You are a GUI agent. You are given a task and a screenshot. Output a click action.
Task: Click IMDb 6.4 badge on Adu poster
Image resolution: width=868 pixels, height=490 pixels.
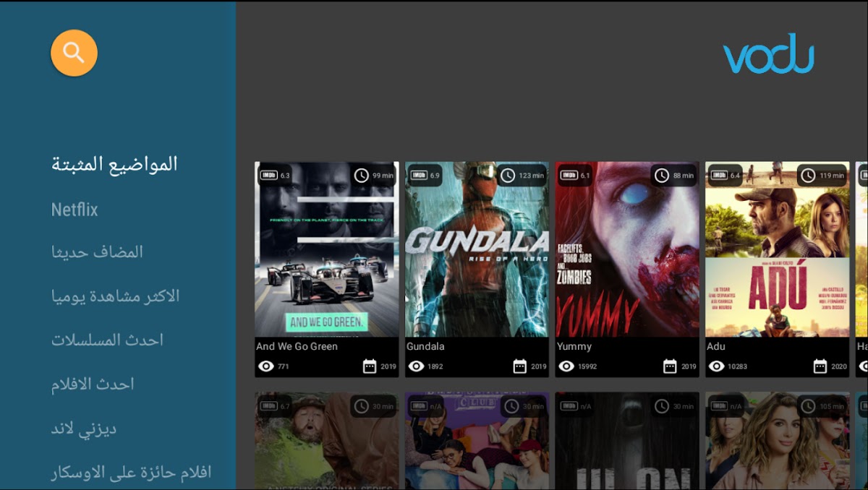726,175
